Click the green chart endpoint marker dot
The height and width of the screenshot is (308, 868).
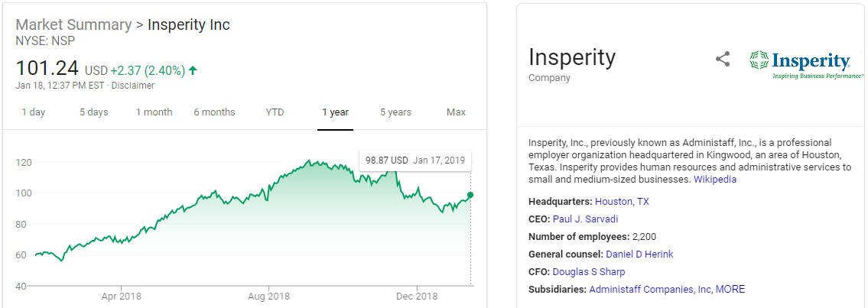point(470,195)
